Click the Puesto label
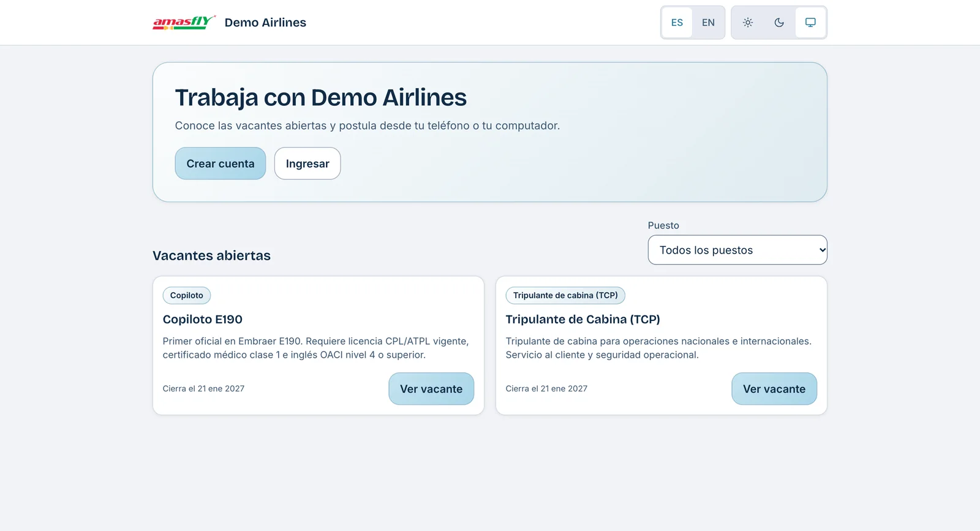This screenshot has height=531, width=980. click(x=663, y=225)
